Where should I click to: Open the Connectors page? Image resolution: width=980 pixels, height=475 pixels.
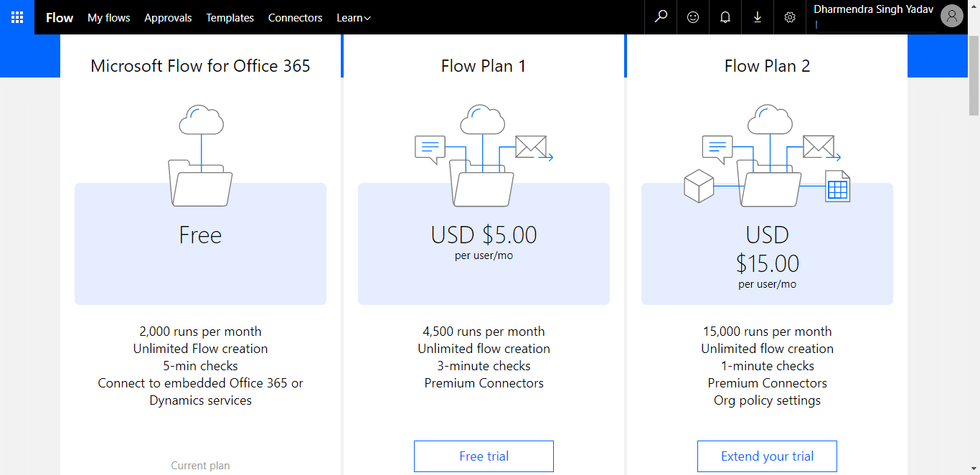click(x=295, y=18)
